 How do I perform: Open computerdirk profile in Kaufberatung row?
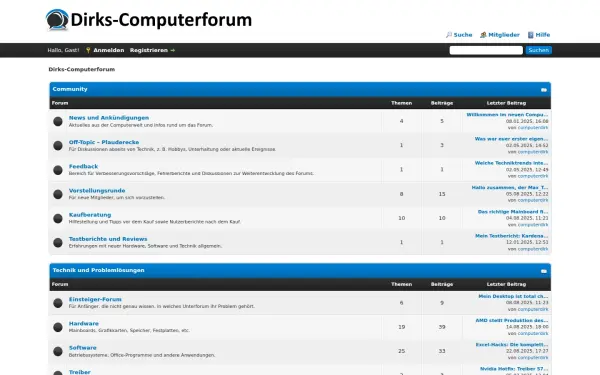click(533, 225)
